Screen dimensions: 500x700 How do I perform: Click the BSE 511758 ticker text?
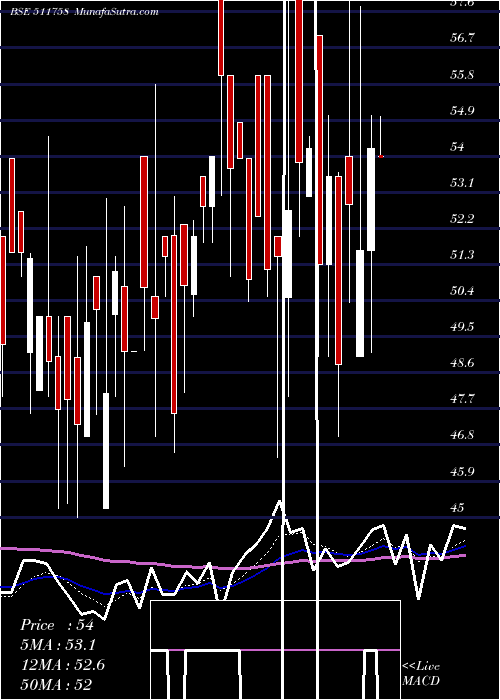tap(39, 11)
